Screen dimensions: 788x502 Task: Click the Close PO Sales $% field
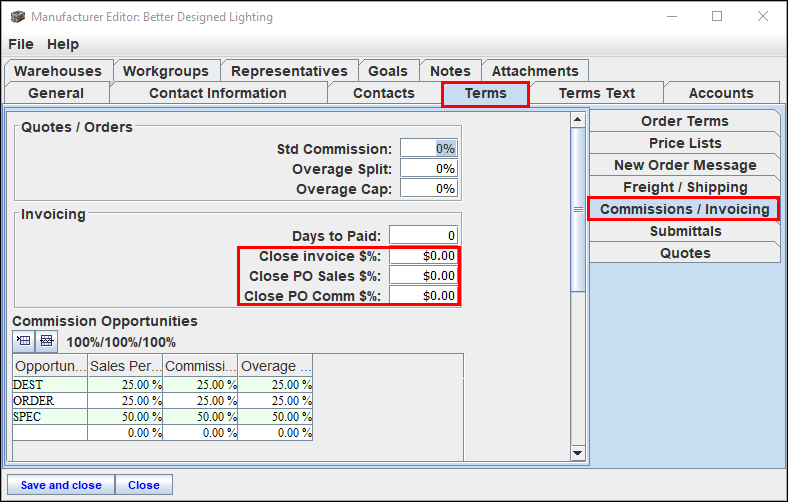[x=424, y=276]
